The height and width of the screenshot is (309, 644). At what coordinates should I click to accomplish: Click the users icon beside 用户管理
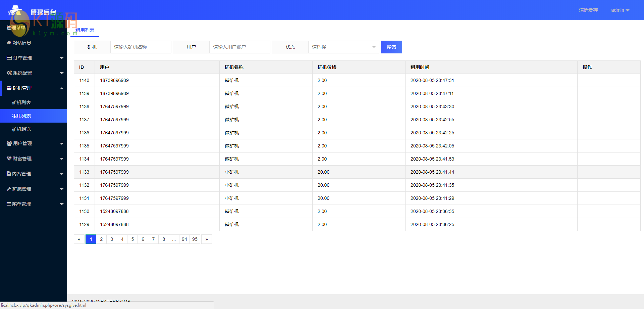9,143
